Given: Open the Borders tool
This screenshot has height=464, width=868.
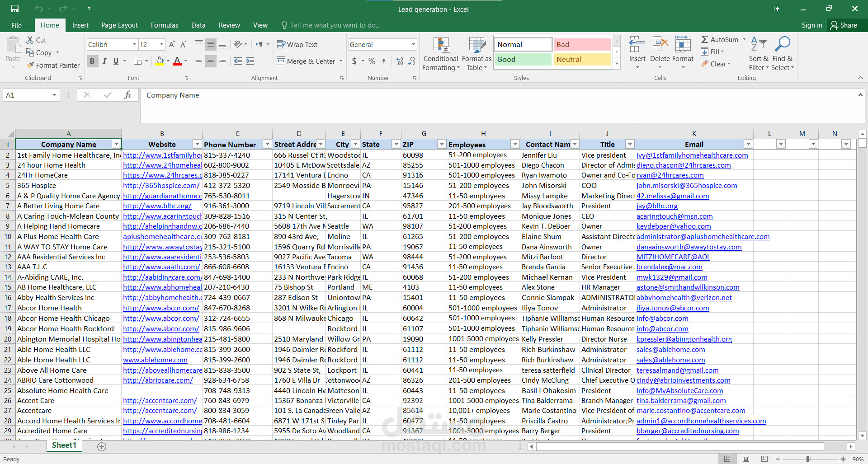Looking at the screenshot, I should (138, 61).
